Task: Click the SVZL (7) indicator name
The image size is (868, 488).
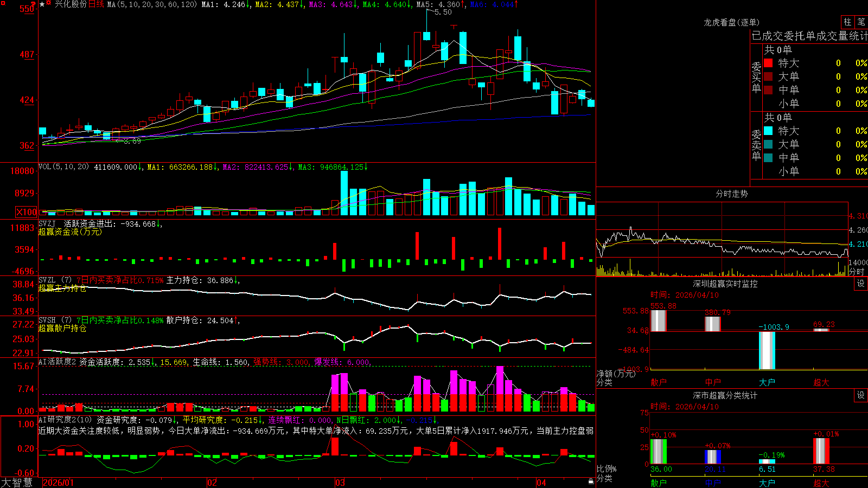Action: pos(55,280)
